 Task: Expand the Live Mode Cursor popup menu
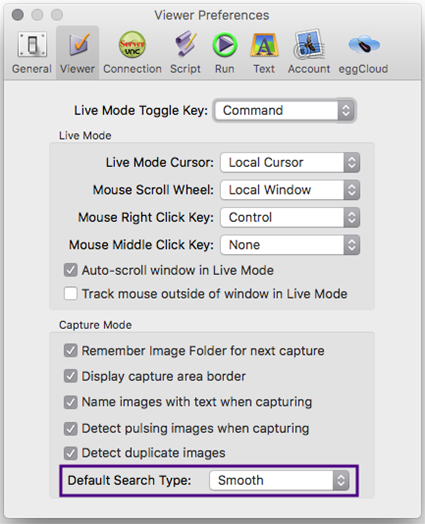click(x=290, y=162)
